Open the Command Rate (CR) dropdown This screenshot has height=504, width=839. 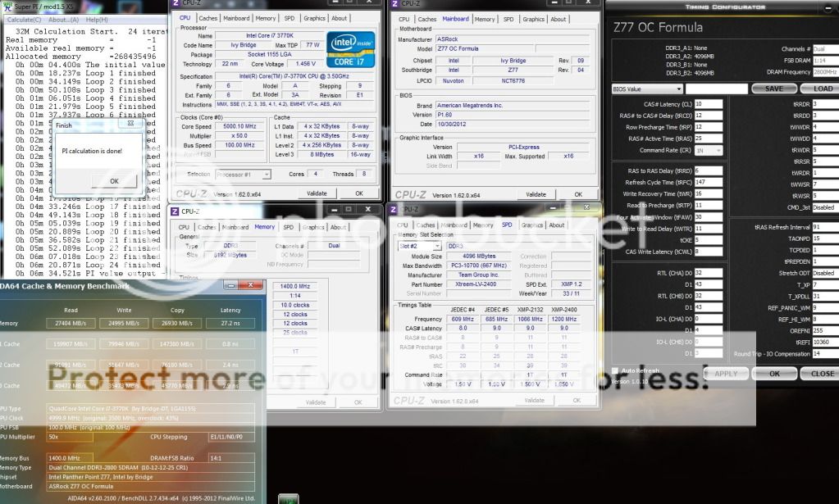point(709,150)
